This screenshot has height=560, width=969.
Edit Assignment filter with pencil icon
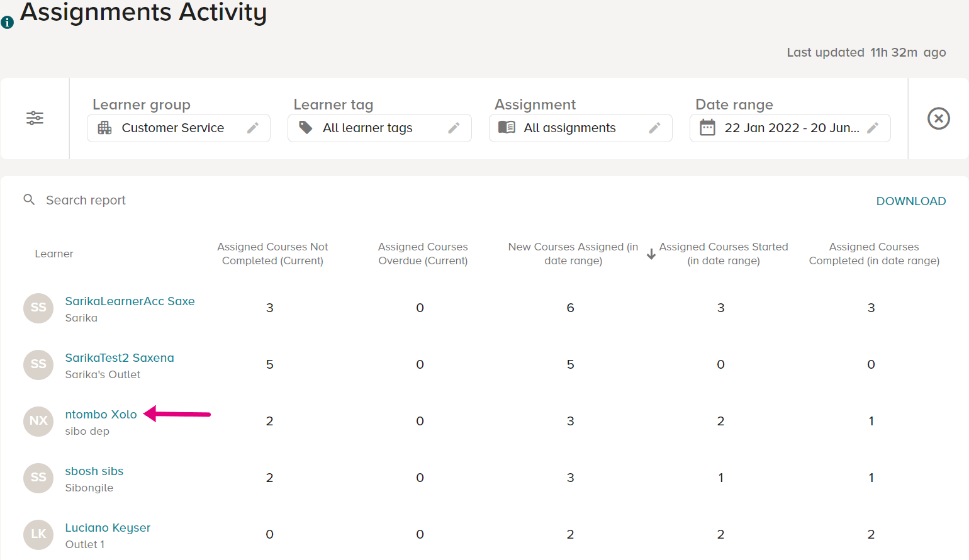point(654,128)
